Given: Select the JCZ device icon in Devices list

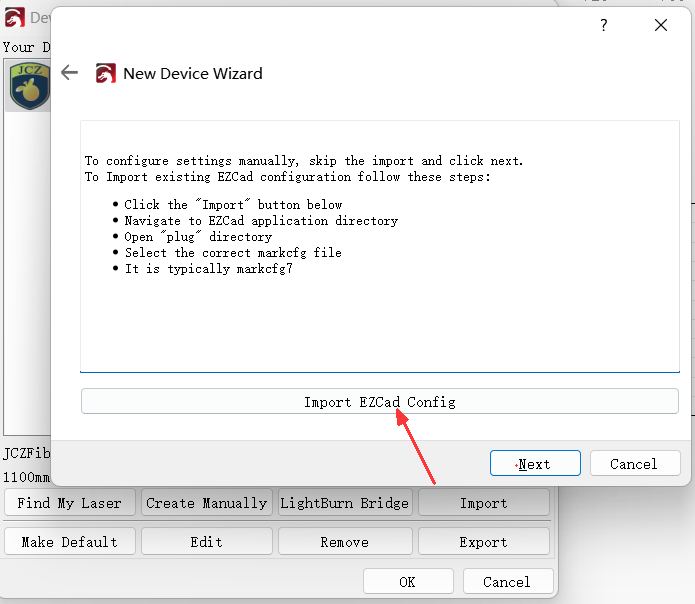Looking at the screenshot, I should (29, 86).
